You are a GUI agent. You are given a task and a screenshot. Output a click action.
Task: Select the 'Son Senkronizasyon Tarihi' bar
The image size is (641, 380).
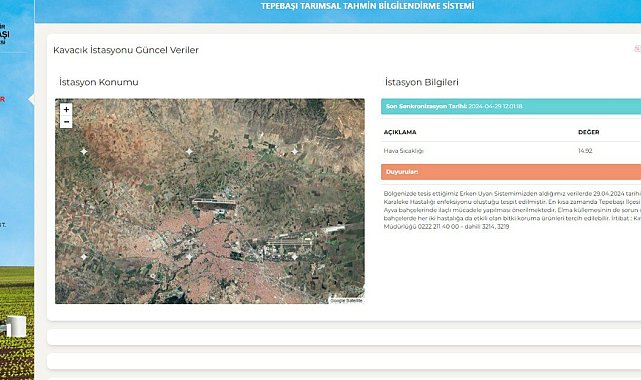[x=511, y=106]
